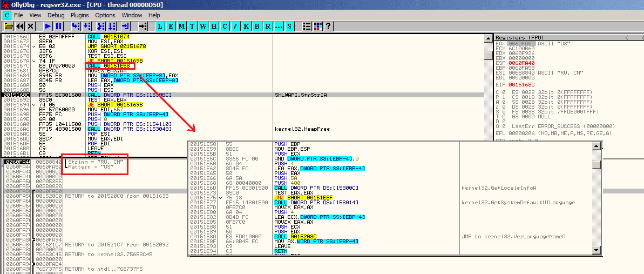The width and height of the screenshot is (644, 274).
Task: Click the Trace into toolbar icon
Action: point(100,26)
